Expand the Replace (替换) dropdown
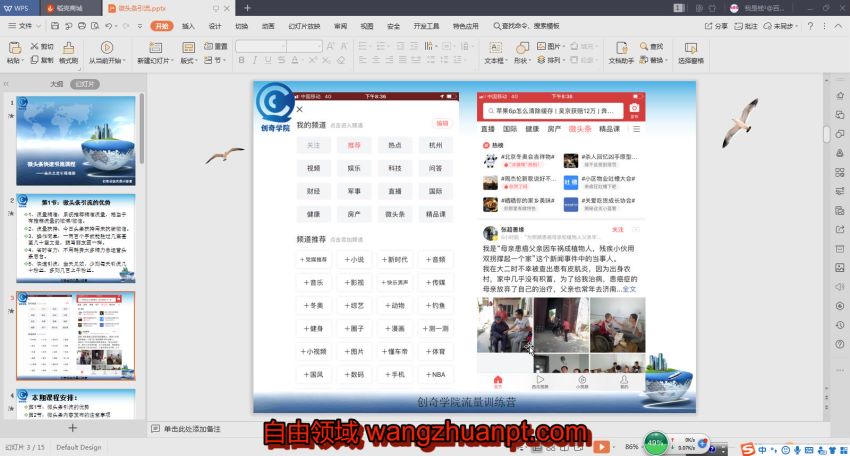The width and height of the screenshot is (850, 456). click(666, 60)
